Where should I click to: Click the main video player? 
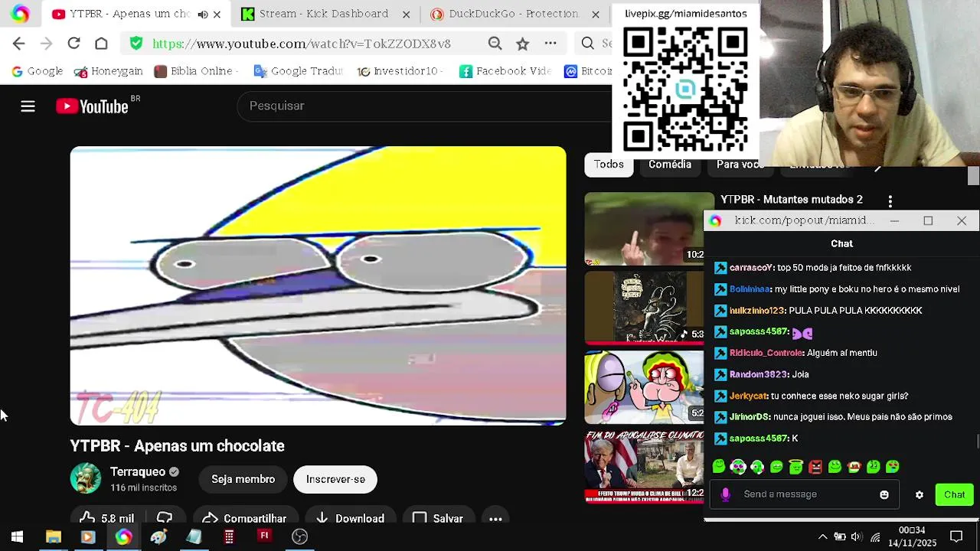(x=318, y=285)
